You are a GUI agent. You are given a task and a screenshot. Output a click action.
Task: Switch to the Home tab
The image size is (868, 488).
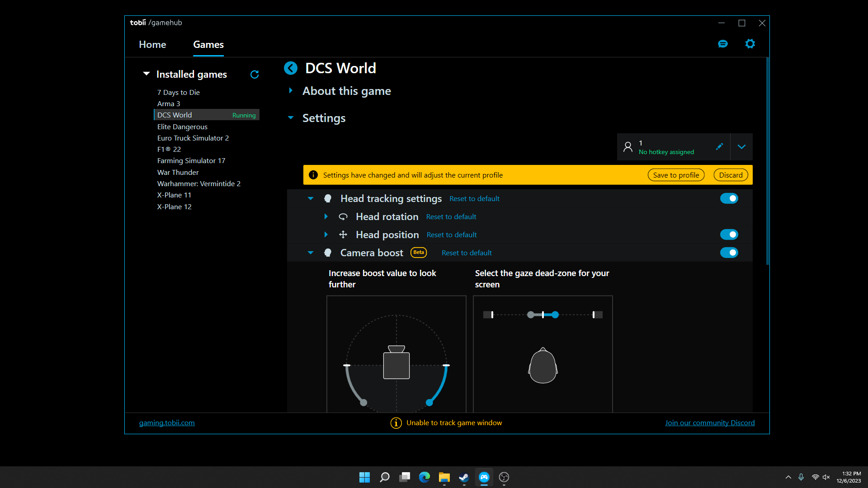pyautogui.click(x=152, y=44)
